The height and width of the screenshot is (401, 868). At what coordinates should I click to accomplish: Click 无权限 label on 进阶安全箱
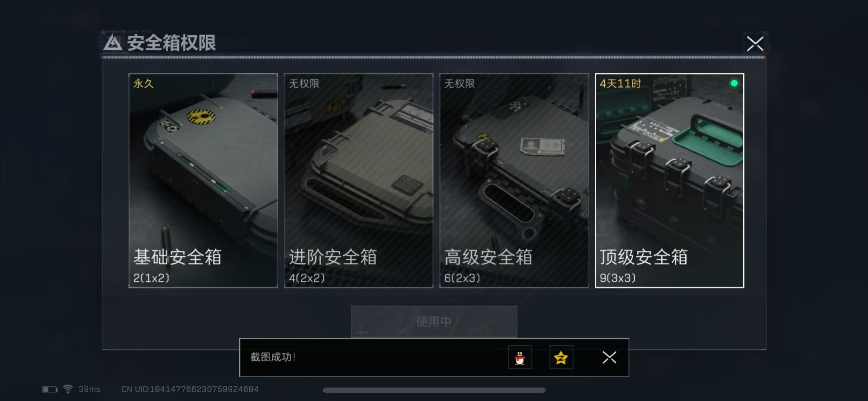(x=304, y=84)
